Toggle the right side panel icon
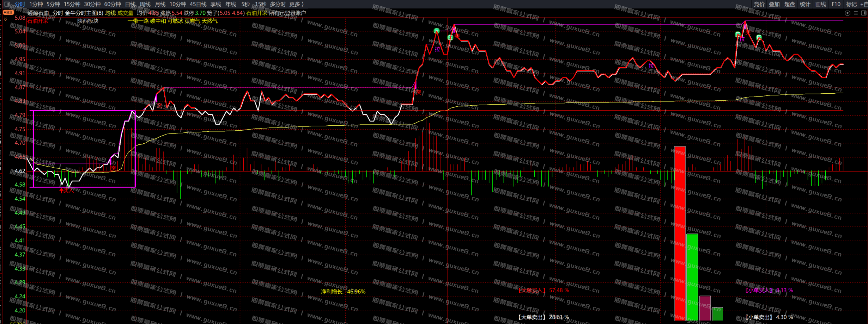The image size is (868, 324). [x=863, y=13]
